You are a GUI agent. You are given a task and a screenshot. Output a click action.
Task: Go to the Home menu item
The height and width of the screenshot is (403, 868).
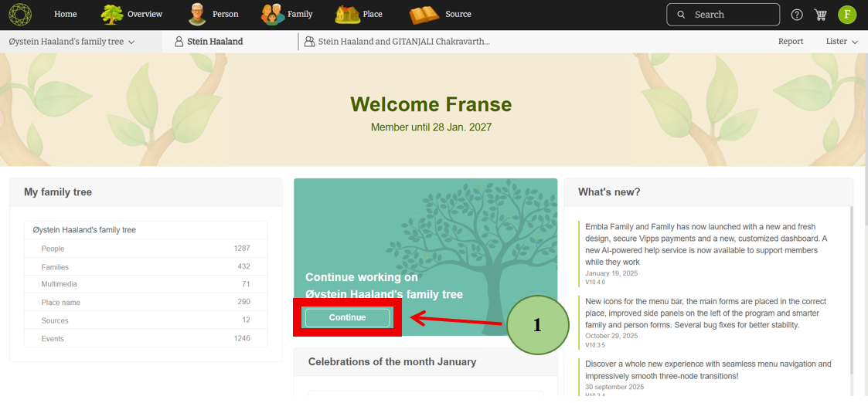[66, 14]
